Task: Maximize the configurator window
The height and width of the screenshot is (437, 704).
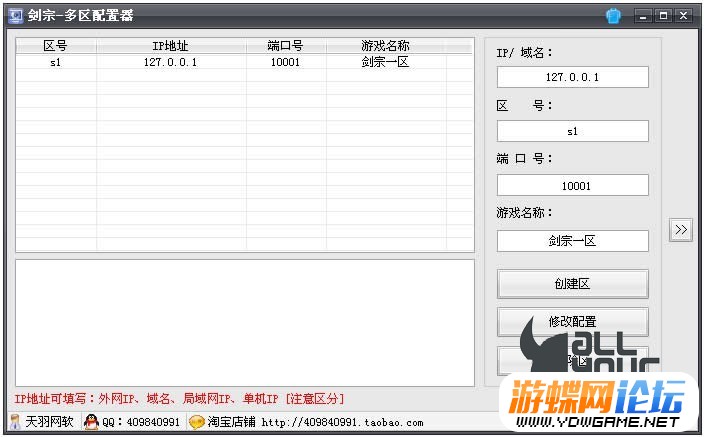Action: (663, 16)
